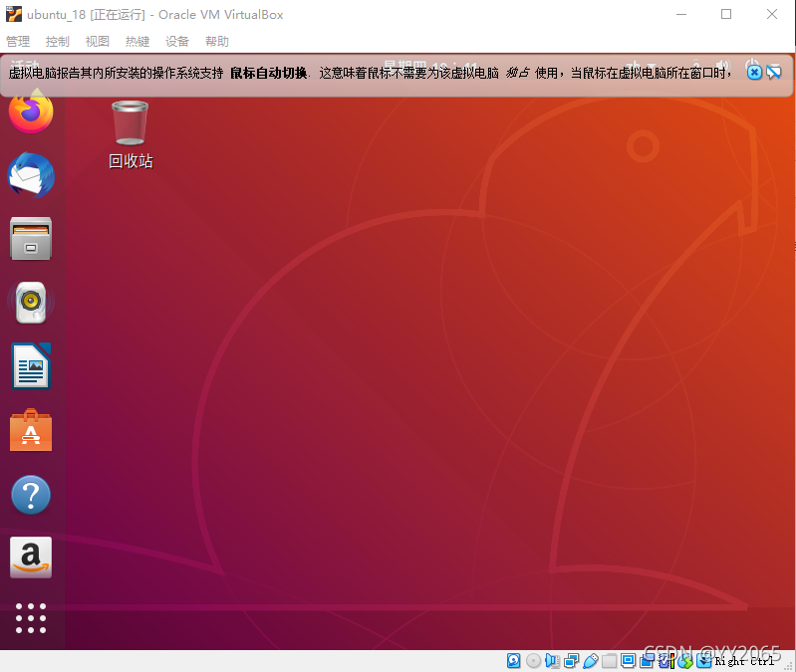796x672 pixels.
Task: Click the keyboard capture arrow icon
Action: click(704, 661)
